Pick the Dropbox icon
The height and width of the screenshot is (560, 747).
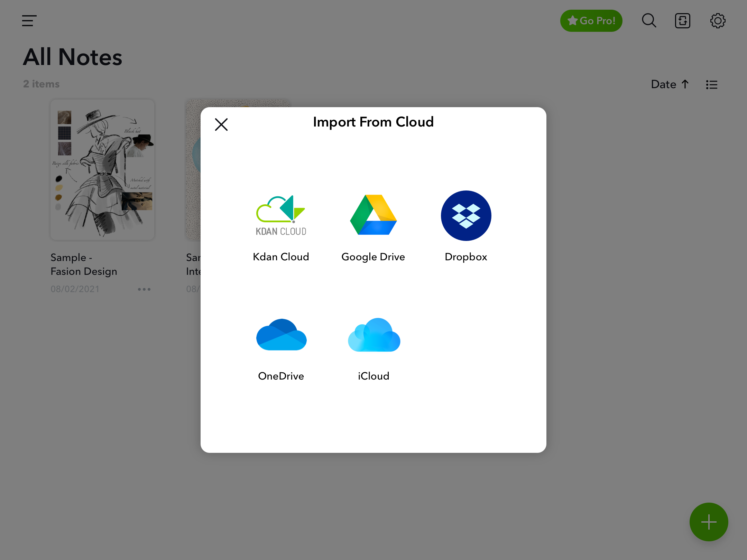[466, 215]
